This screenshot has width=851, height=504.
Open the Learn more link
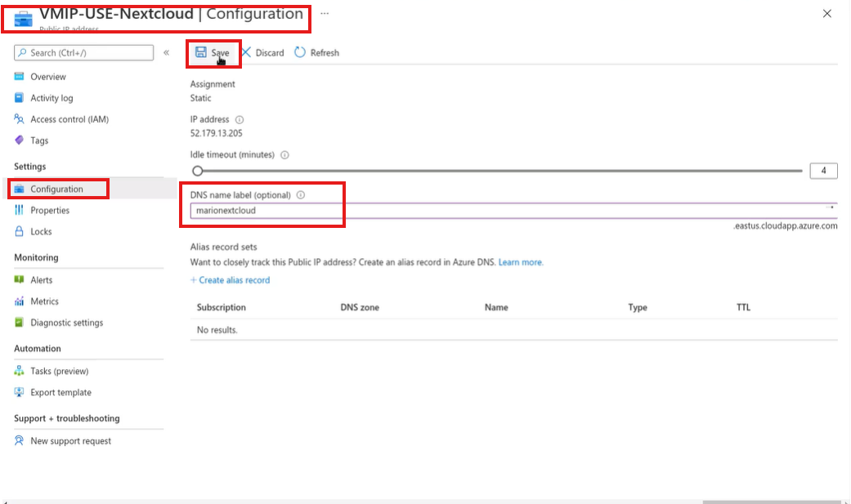(521, 262)
